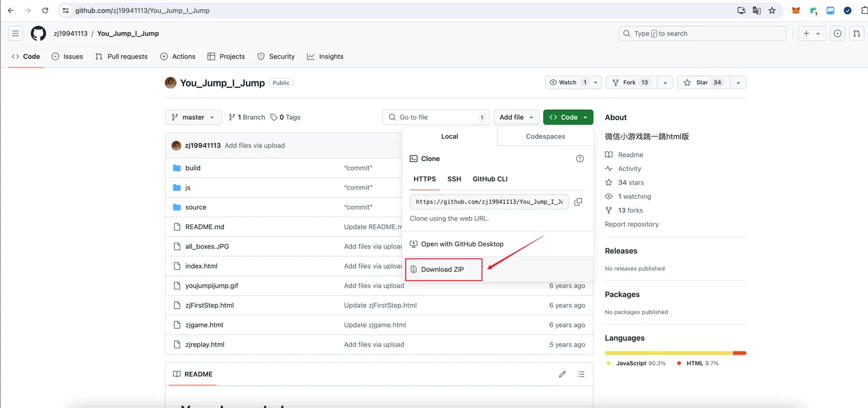The image size is (868, 408).
Task: Click the browser back arrow
Action: pyautogui.click(x=11, y=10)
